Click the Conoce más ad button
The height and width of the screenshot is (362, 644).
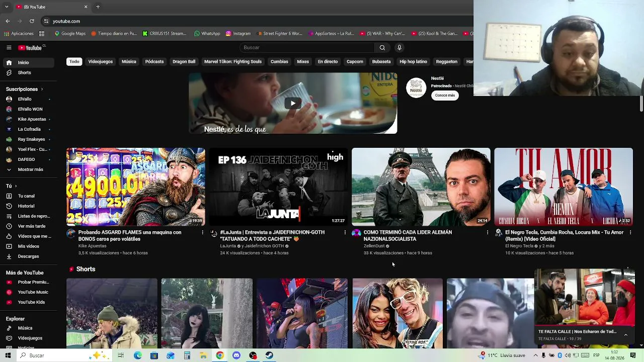click(x=445, y=96)
